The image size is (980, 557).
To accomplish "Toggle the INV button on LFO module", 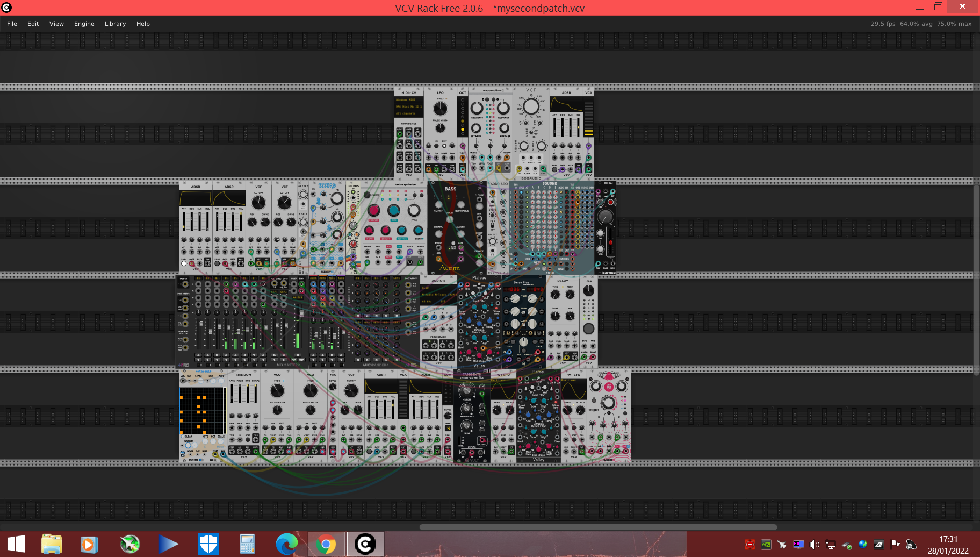I will [436, 146].
